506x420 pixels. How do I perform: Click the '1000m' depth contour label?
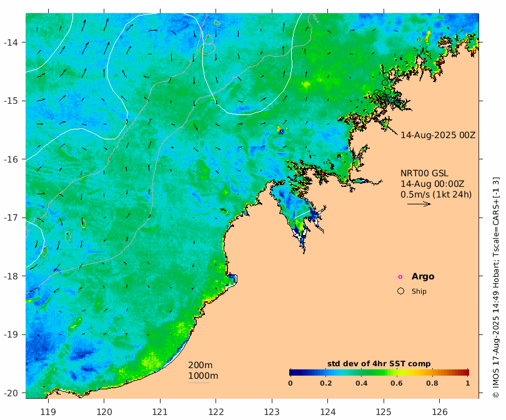coord(203,376)
